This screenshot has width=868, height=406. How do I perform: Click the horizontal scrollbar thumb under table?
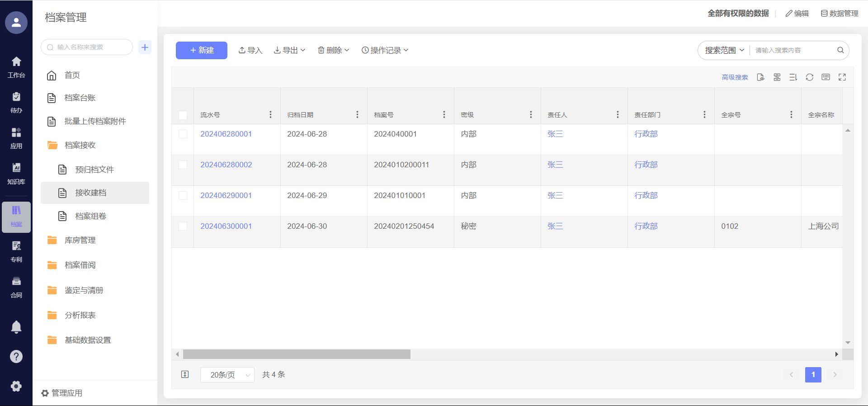click(x=297, y=354)
